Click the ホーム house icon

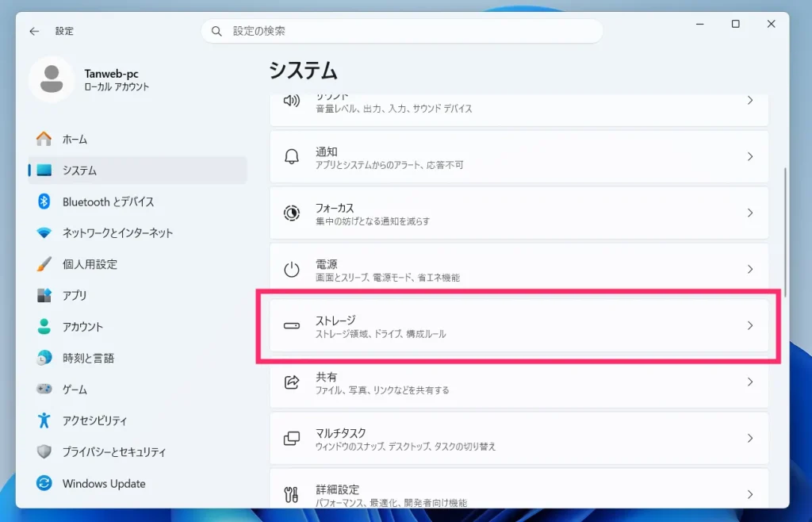pyautogui.click(x=44, y=139)
